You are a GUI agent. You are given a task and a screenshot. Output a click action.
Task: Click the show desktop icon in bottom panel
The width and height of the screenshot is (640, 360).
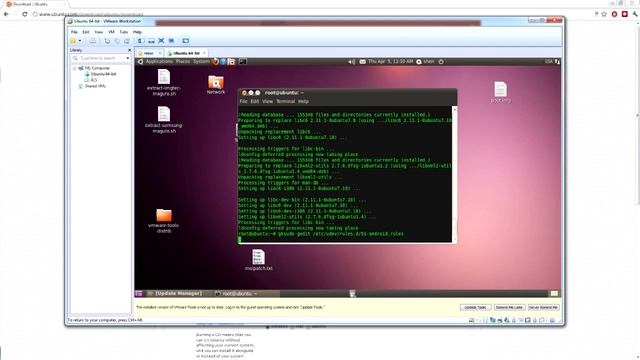coord(139,293)
